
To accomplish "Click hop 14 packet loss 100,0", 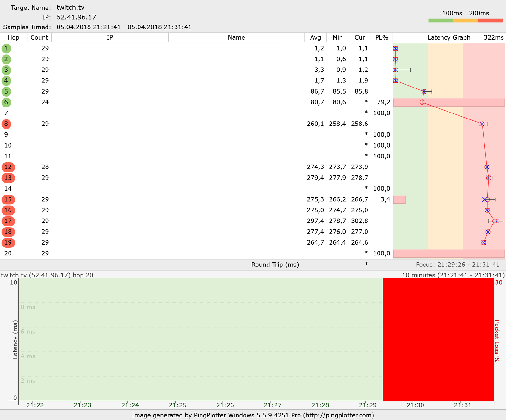I will pyautogui.click(x=382, y=189).
